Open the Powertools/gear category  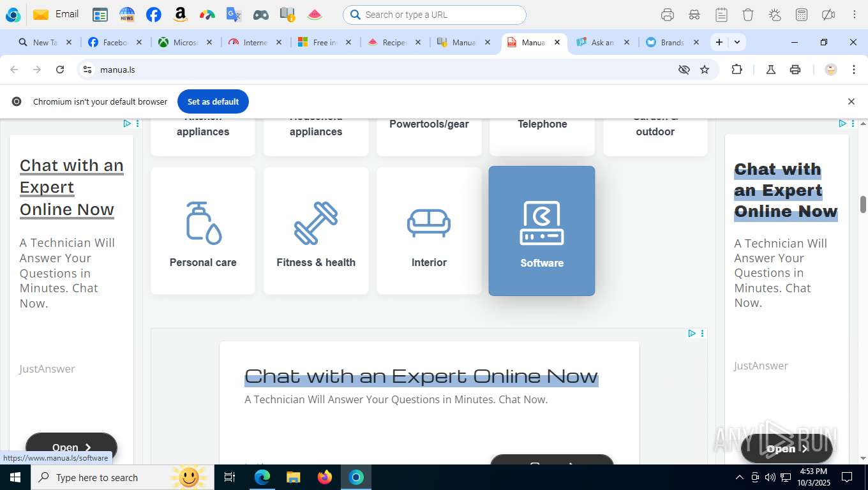[x=429, y=137]
